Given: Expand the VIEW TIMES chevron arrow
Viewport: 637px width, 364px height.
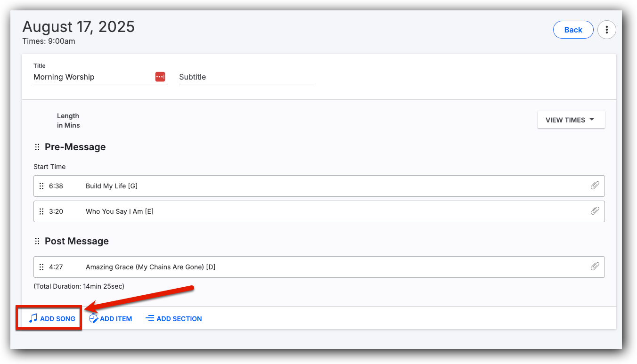Looking at the screenshot, I should tap(592, 120).
